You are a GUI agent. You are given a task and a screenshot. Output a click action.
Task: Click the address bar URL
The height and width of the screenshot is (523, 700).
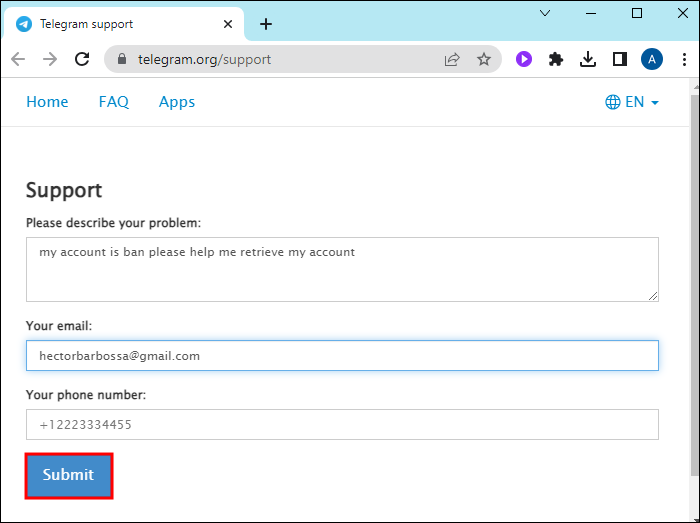[204, 59]
